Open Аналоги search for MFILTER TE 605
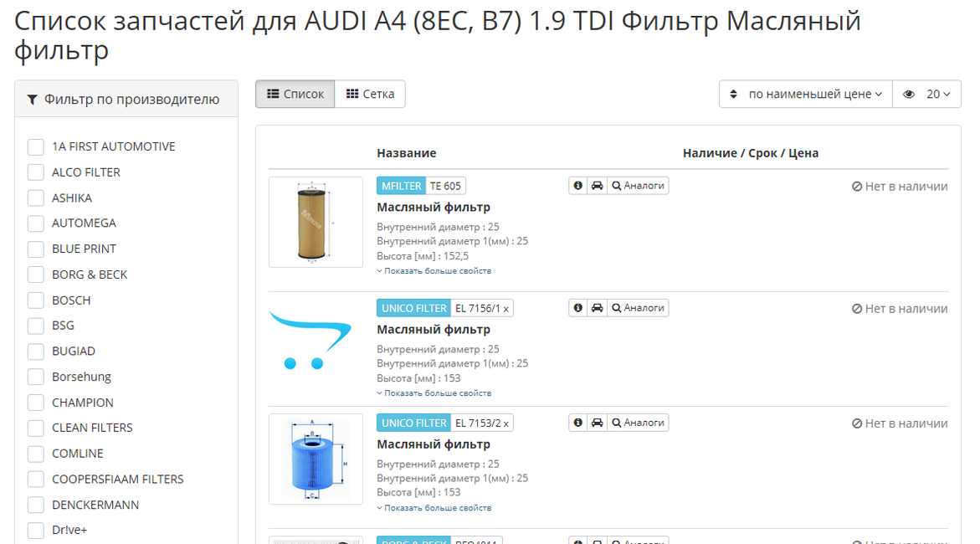 pyautogui.click(x=638, y=186)
